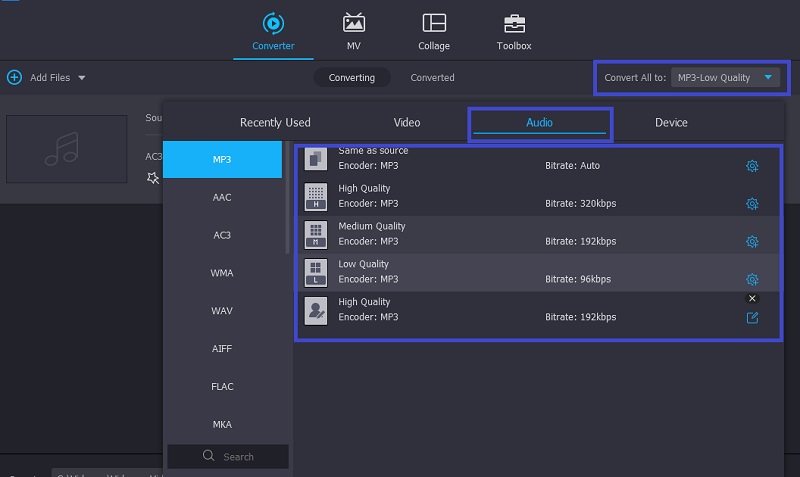The height and width of the screenshot is (477, 800).
Task: Expand the Convert All to dropdown
Action: (767, 77)
